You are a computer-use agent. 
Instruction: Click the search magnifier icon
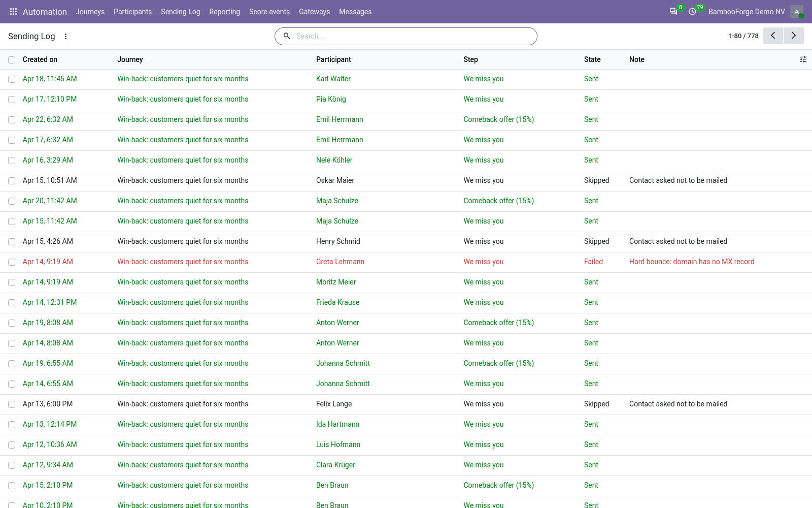click(287, 36)
